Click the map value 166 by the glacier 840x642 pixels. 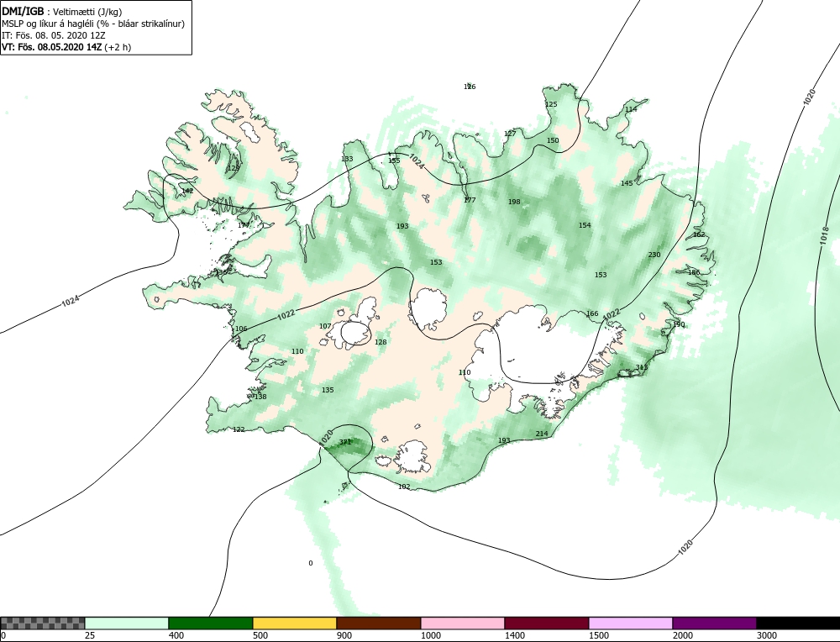click(592, 314)
